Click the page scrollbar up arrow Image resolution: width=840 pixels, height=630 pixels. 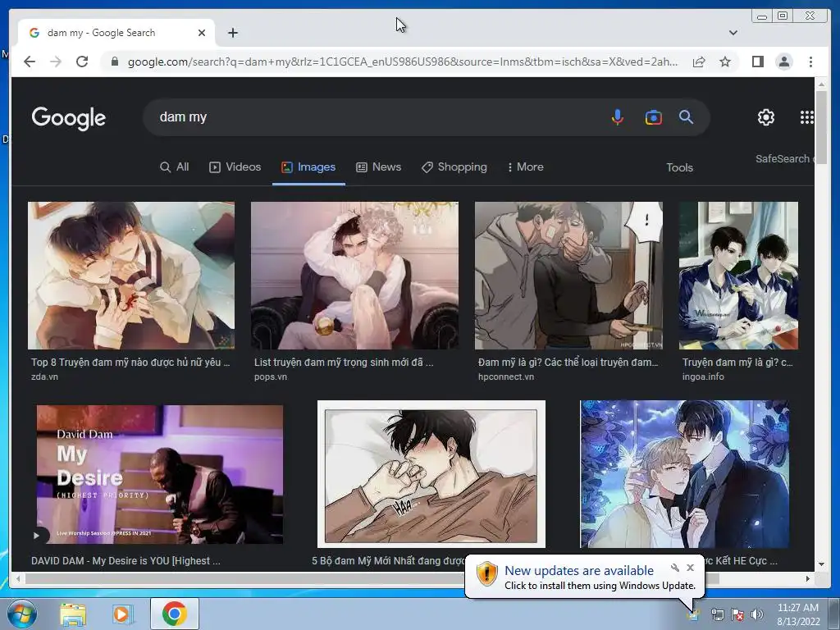point(821,84)
